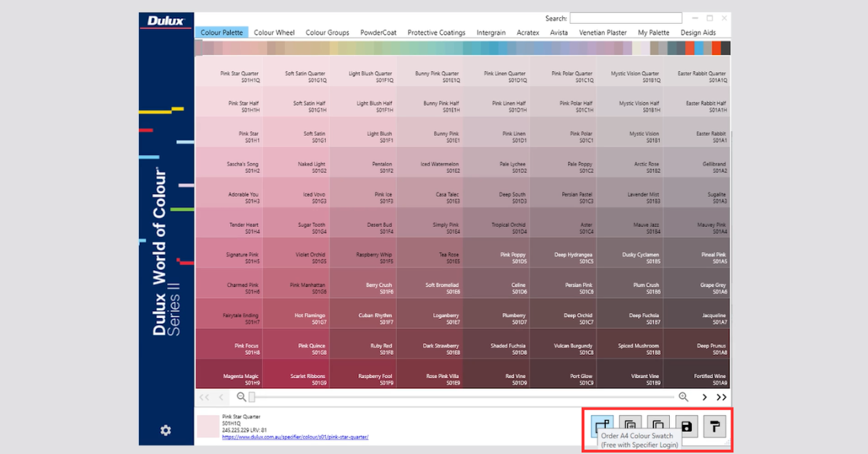Select the Soft Satin Quarter swatch

coord(295,71)
